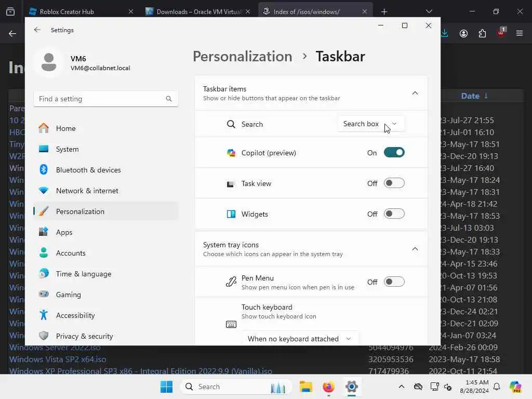Click the Pen Menu icon
Image resolution: width=532 pixels, height=399 pixels.
(x=231, y=282)
